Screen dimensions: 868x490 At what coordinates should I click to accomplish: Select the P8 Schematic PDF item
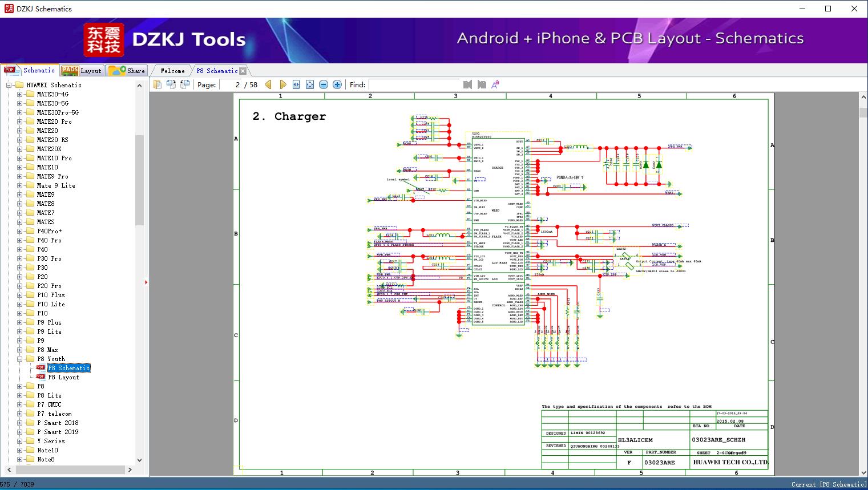pyautogui.click(x=69, y=368)
